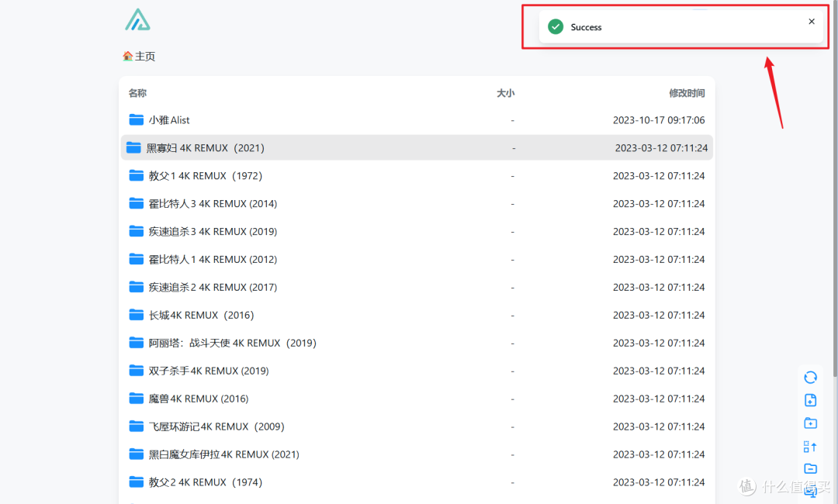Open the 黑寡妇 4K REMUX (2021) folder
838x504 pixels.
pos(206,148)
